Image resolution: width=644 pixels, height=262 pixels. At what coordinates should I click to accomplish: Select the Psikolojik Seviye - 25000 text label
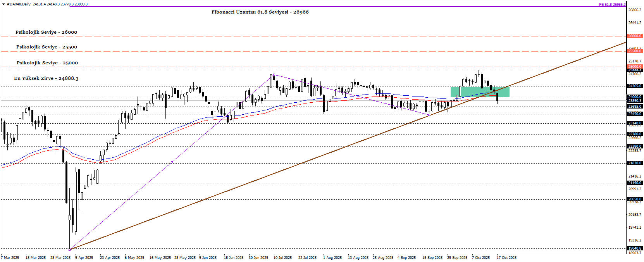47,63
